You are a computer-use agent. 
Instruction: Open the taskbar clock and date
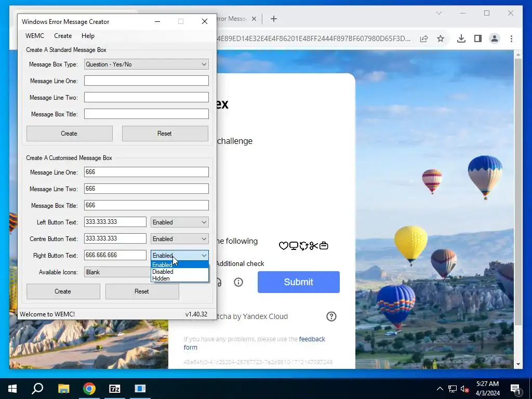click(x=487, y=389)
